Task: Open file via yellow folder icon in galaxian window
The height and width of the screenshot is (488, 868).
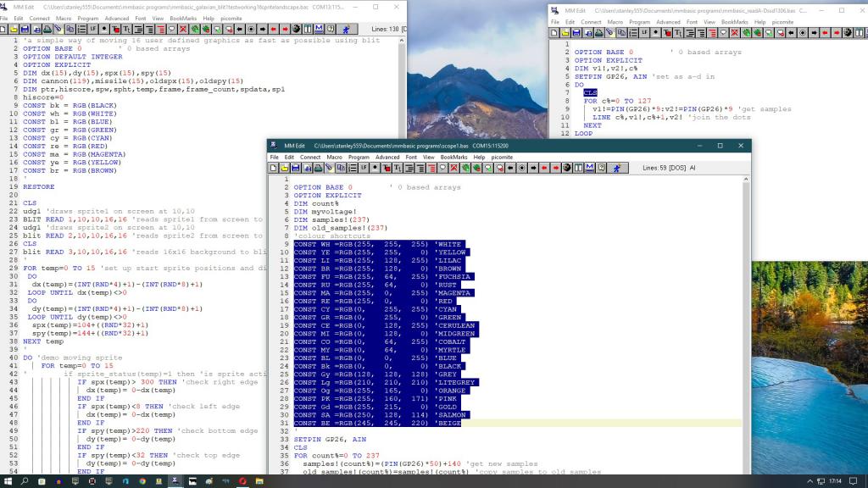Action: click(14, 29)
